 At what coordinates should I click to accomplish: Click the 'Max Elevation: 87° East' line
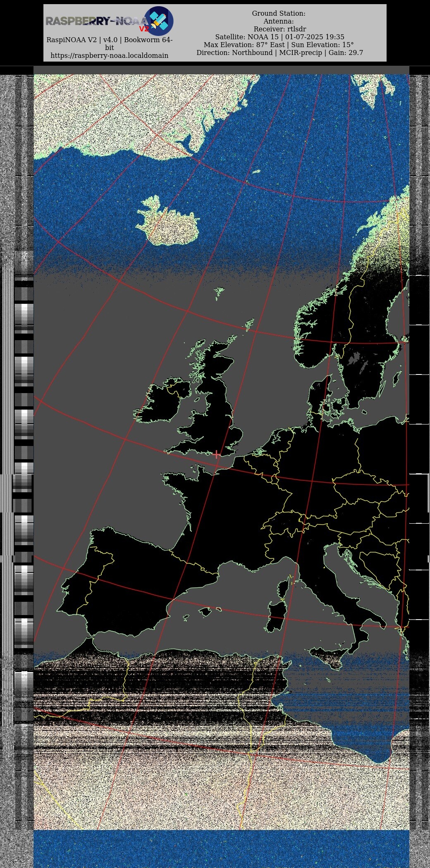[279, 45]
